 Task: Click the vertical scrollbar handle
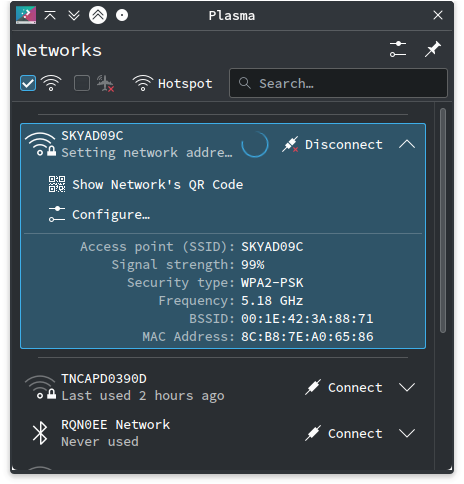443,221
